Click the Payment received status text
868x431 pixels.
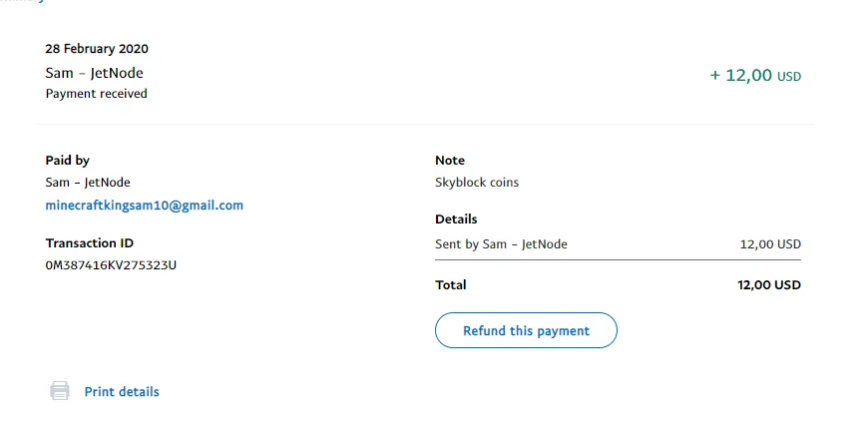(x=97, y=94)
